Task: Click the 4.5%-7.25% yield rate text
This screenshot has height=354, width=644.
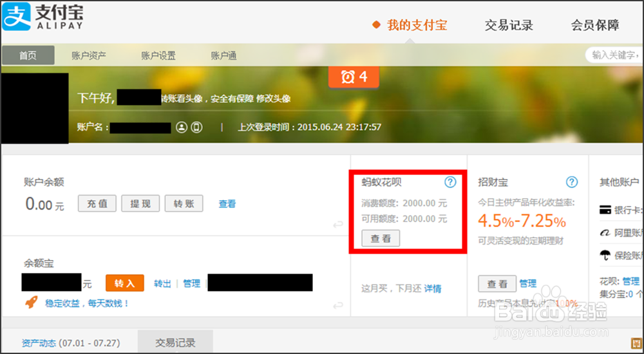Action: [x=522, y=222]
